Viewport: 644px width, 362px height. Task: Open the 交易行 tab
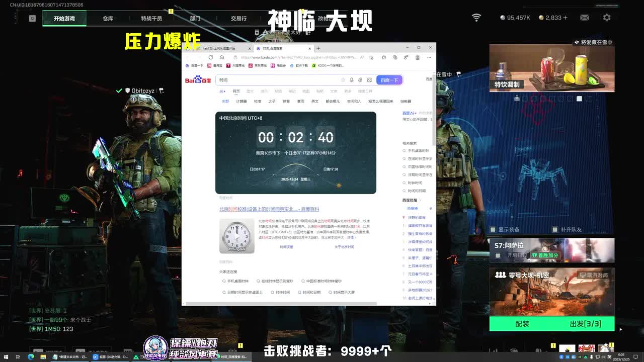pyautogui.click(x=238, y=18)
